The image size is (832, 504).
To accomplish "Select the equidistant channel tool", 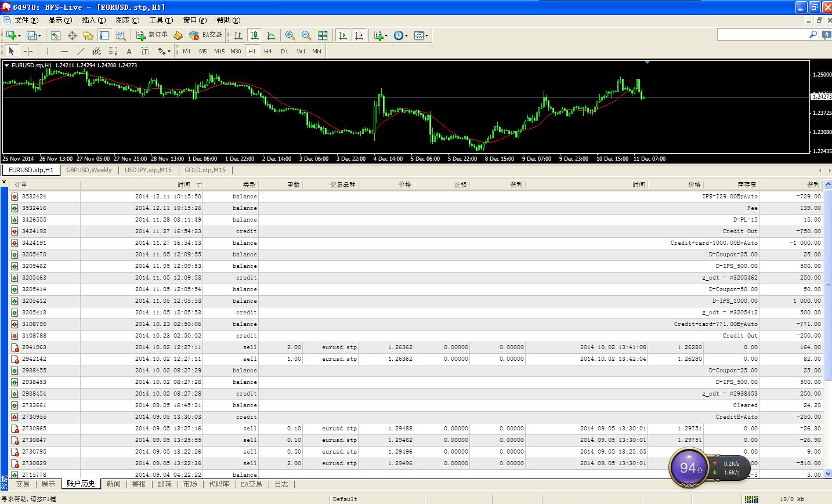I will click(97, 51).
